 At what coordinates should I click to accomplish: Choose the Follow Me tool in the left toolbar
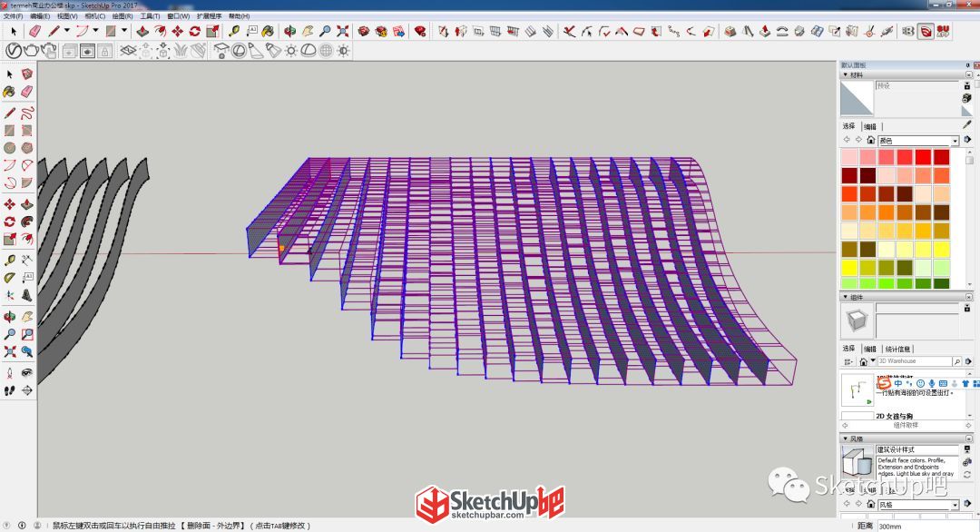tap(27, 222)
